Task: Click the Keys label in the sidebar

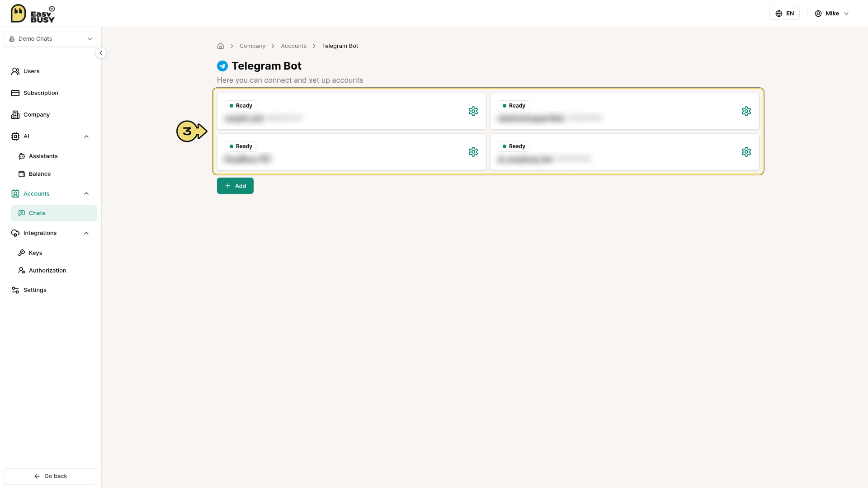Action: [36, 253]
